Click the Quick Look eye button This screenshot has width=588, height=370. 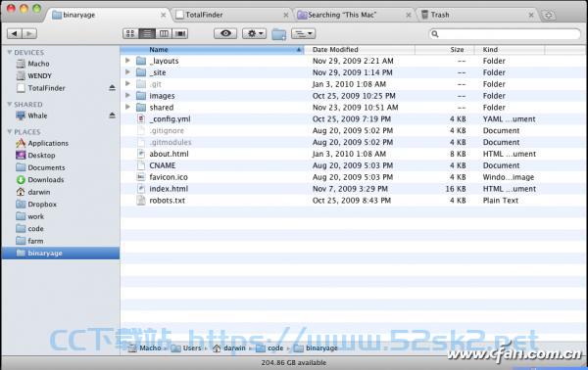(x=225, y=33)
